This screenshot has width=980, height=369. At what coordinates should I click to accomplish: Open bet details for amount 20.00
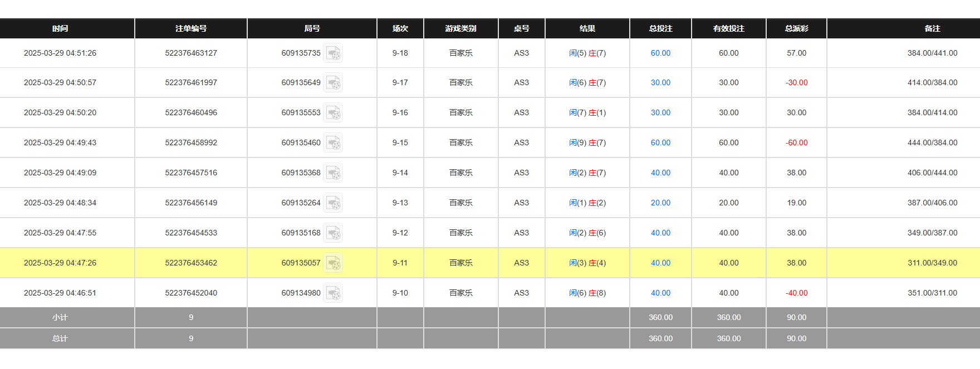click(660, 203)
